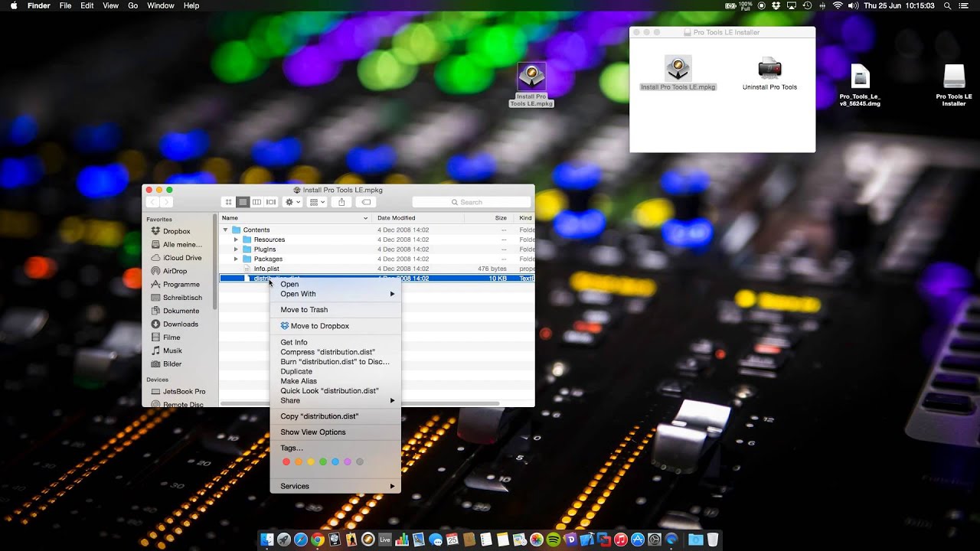Open the Finder action gear menu
This screenshot has height=551, width=980.
(x=292, y=202)
